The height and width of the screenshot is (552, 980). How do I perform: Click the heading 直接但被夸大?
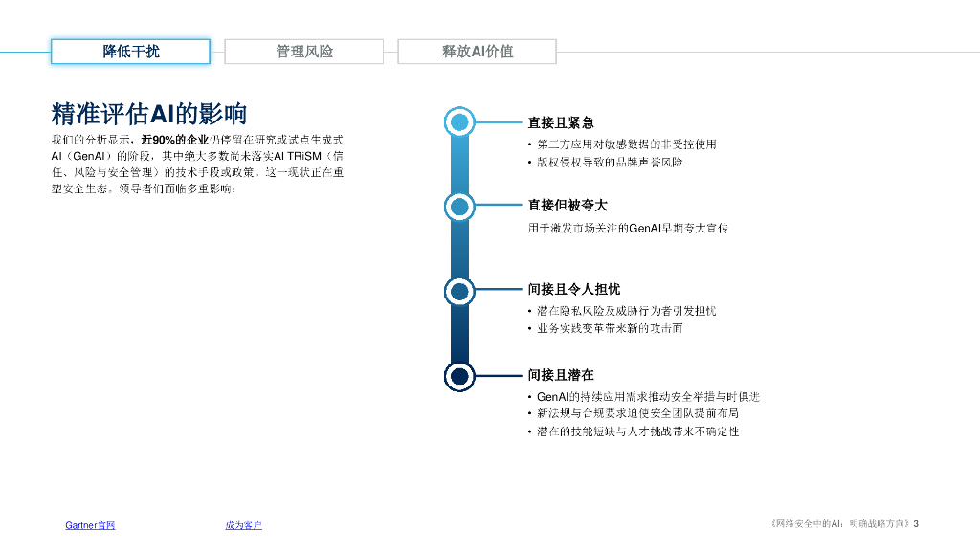pyautogui.click(x=568, y=206)
